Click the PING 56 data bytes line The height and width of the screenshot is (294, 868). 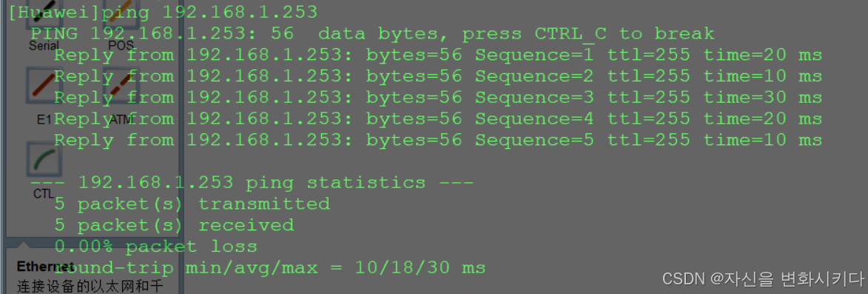[x=372, y=34]
